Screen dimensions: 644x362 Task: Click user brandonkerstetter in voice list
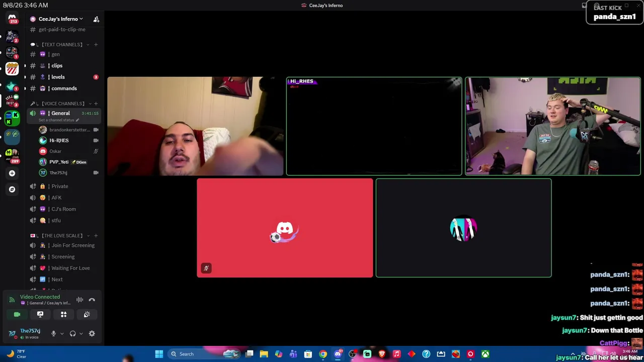[x=68, y=130]
